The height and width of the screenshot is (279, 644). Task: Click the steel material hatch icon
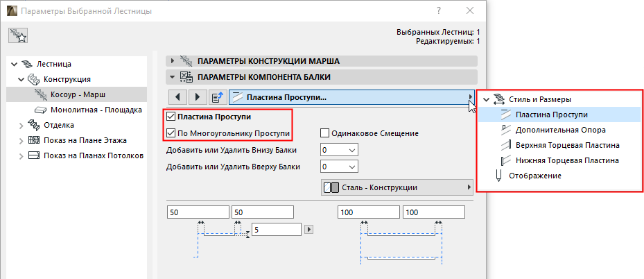pos(332,187)
